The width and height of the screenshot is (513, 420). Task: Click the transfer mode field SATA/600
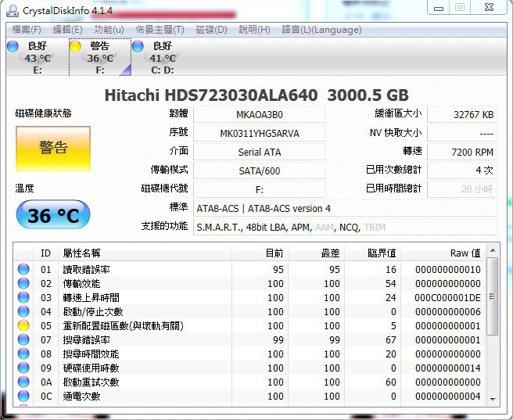(x=260, y=171)
